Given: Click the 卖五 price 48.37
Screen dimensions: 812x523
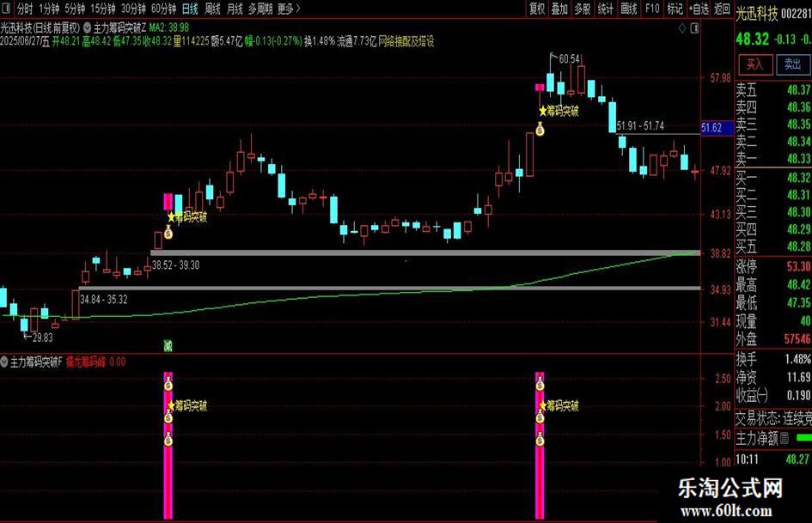Looking at the screenshot, I should point(798,90).
